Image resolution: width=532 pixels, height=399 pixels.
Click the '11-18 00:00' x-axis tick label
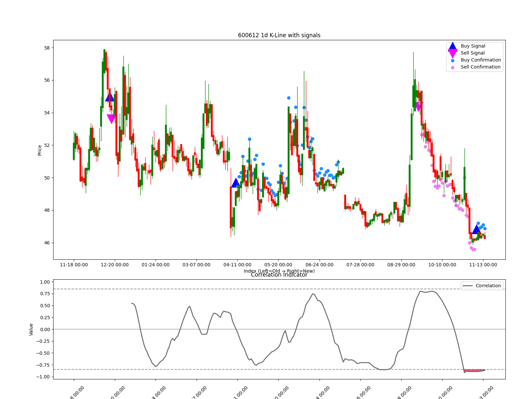point(74,265)
